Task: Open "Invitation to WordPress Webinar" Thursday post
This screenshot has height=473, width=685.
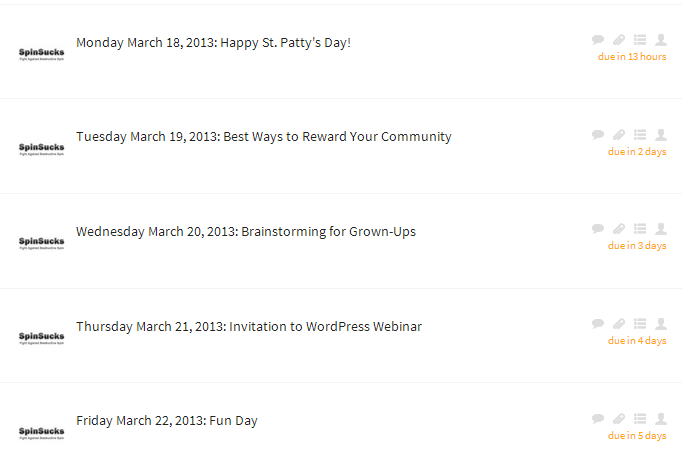Action: point(248,327)
